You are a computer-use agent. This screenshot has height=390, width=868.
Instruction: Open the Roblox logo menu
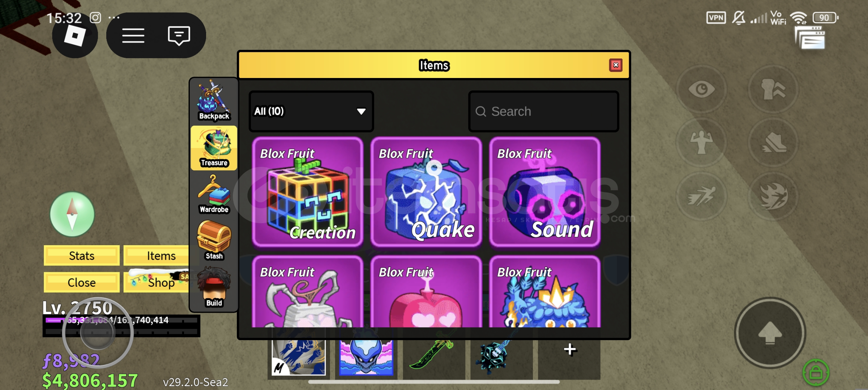pyautogui.click(x=75, y=36)
